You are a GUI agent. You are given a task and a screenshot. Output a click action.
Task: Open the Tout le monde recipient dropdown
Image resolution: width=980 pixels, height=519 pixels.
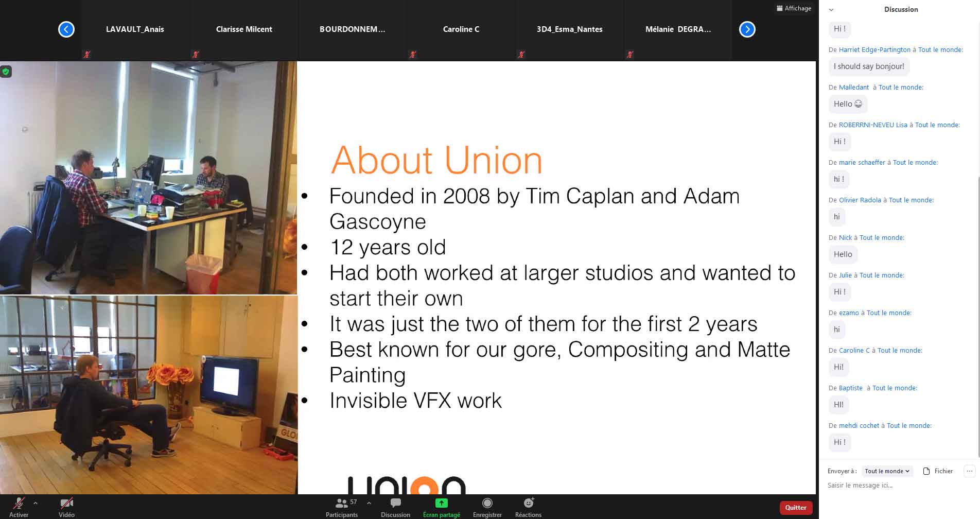pos(887,471)
